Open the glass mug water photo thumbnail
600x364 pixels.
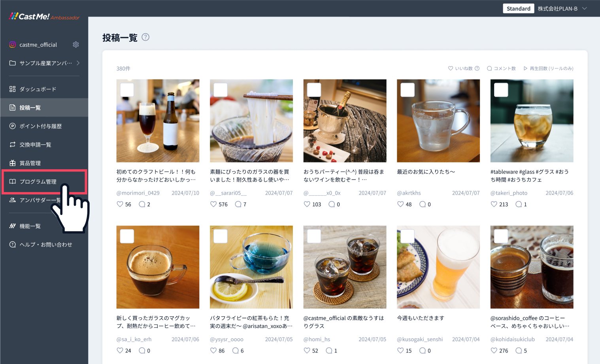click(438, 121)
